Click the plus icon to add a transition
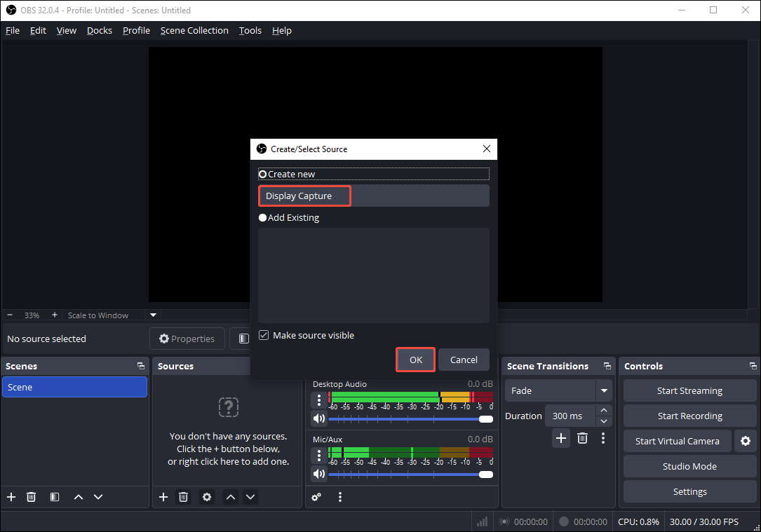This screenshot has width=761, height=532. tap(561, 438)
